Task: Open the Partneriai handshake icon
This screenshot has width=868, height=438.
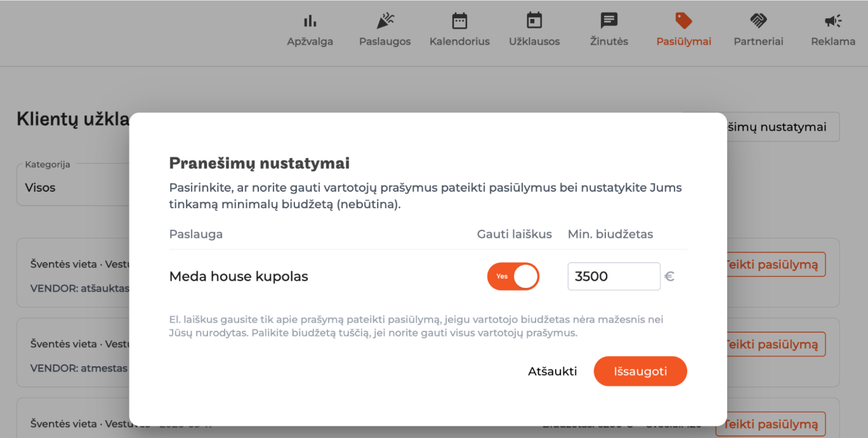Action: [x=758, y=21]
